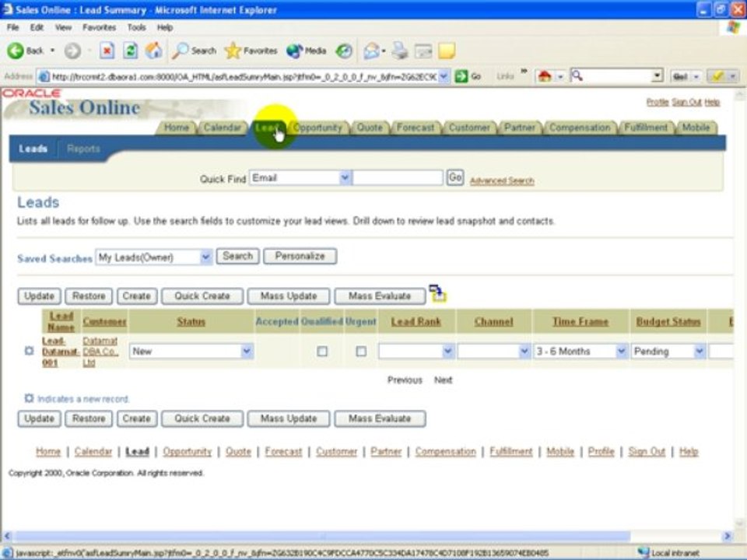Open the Favorites menu

click(99, 28)
